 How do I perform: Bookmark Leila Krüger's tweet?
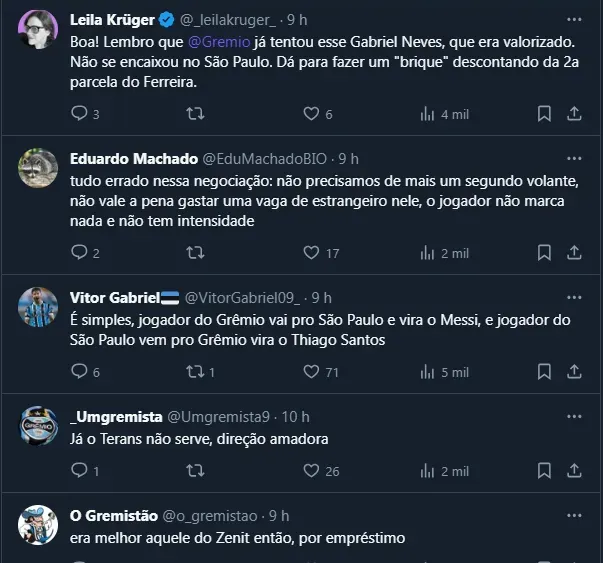click(543, 114)
